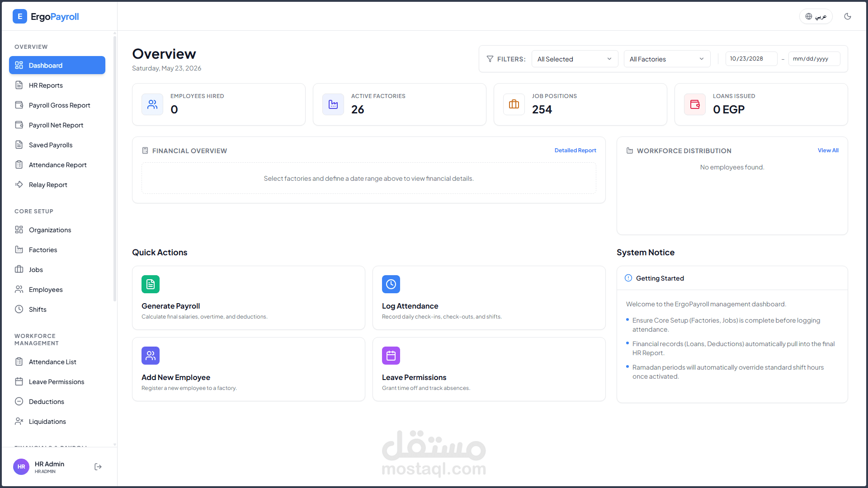Click the Active Factories card icon
Viewport: 868px width, 488px height.
pyautogui.click(x=333, y=104)
